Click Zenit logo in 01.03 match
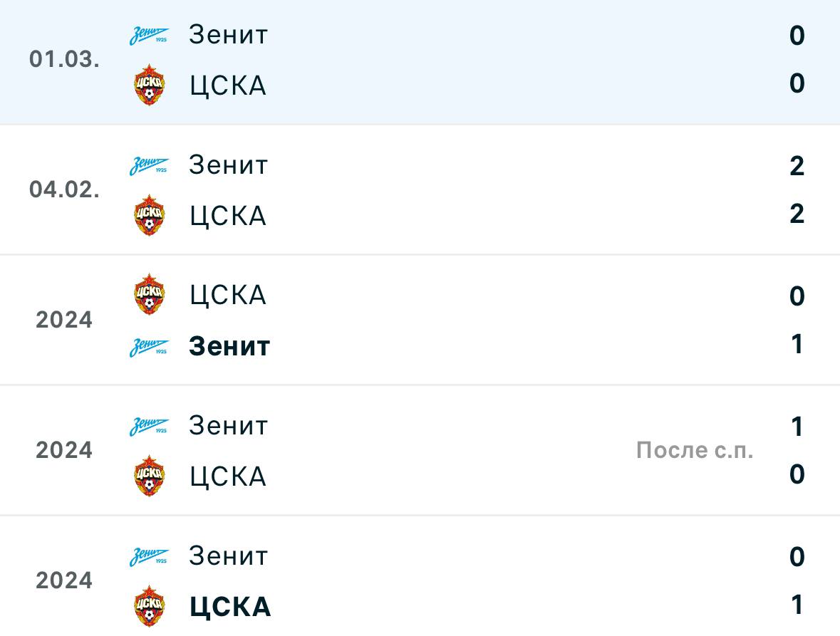Screen dimensions: 840x636 (x=149, y=36)
